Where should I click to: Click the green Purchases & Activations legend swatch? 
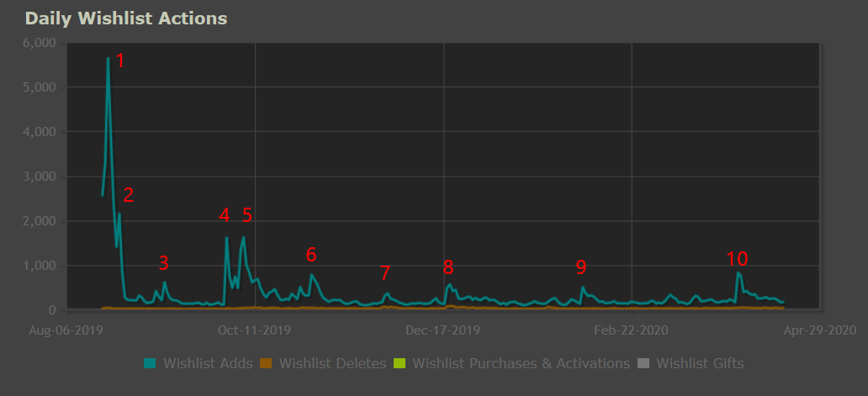(x=400, y=363)
